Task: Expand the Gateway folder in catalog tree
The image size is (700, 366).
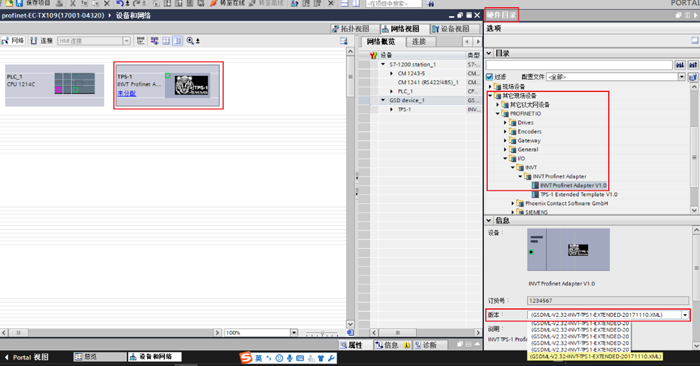Action: 505,140
